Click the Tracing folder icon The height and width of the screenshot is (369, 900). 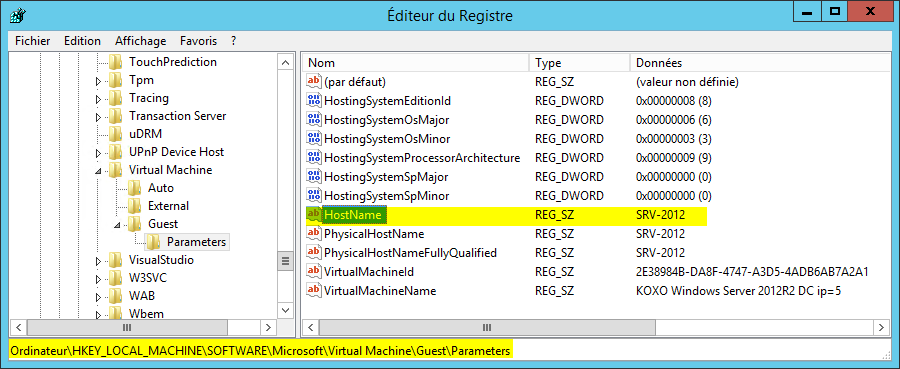[x=116, y=98]
